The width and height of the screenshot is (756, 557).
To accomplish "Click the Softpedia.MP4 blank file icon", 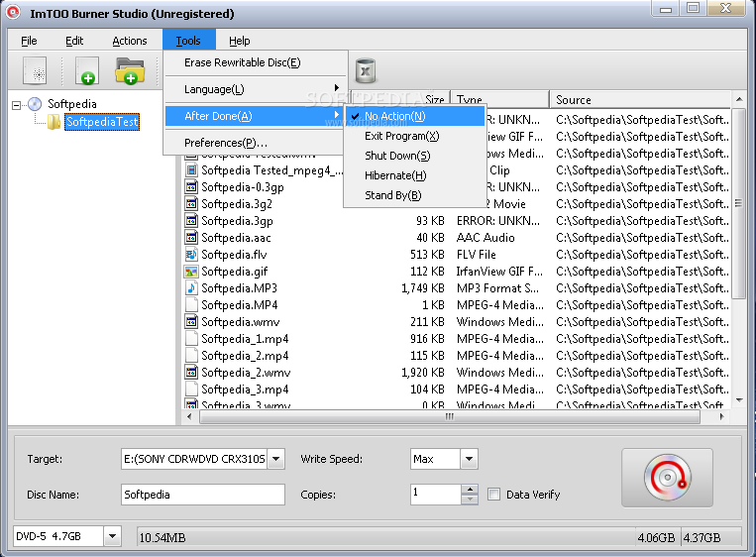I will point(191,305).
